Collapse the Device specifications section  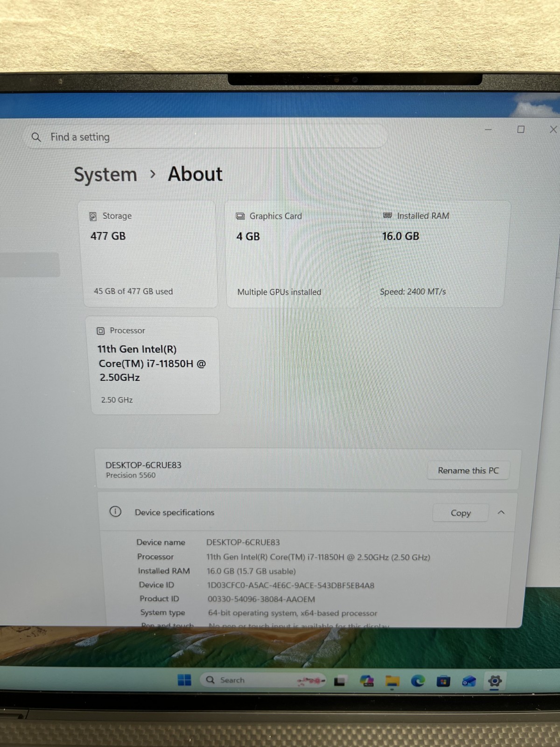pos(501,512)
